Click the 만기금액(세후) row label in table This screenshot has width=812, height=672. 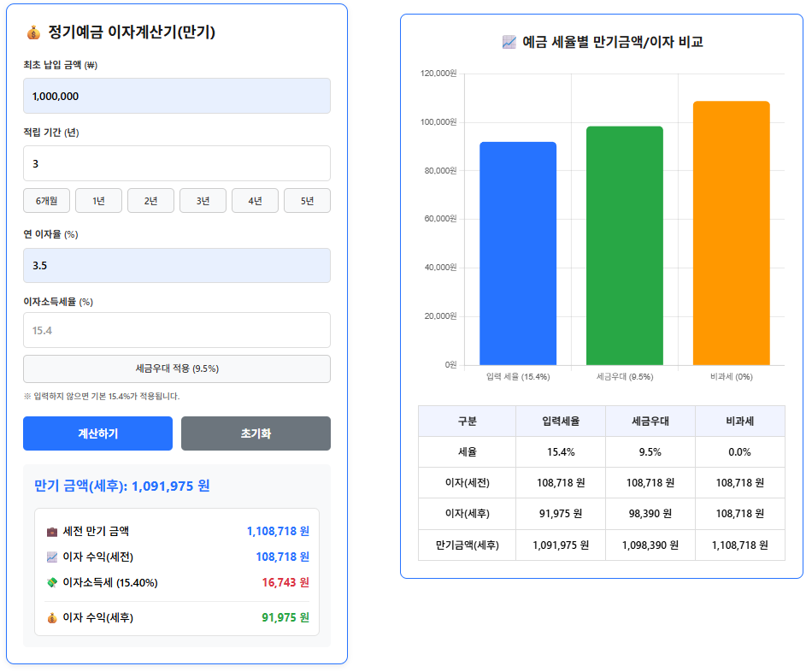click(467, 544)
